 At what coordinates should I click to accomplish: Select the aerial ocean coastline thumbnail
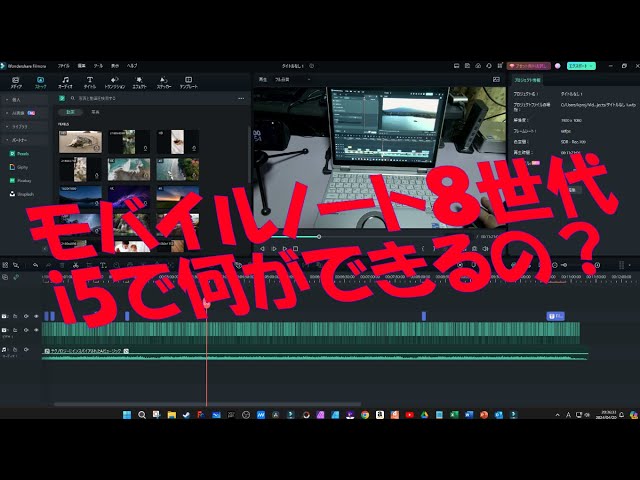point(129,169)
